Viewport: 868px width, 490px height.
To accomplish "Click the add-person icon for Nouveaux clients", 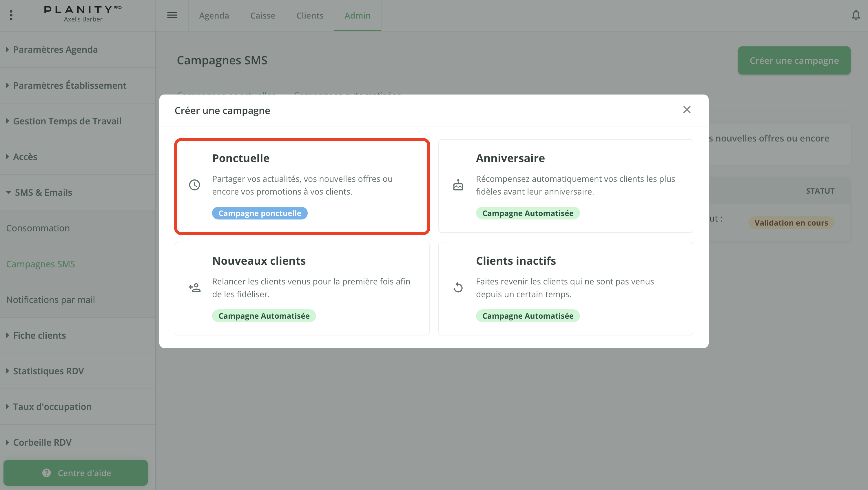I will (x=194, y=287).
